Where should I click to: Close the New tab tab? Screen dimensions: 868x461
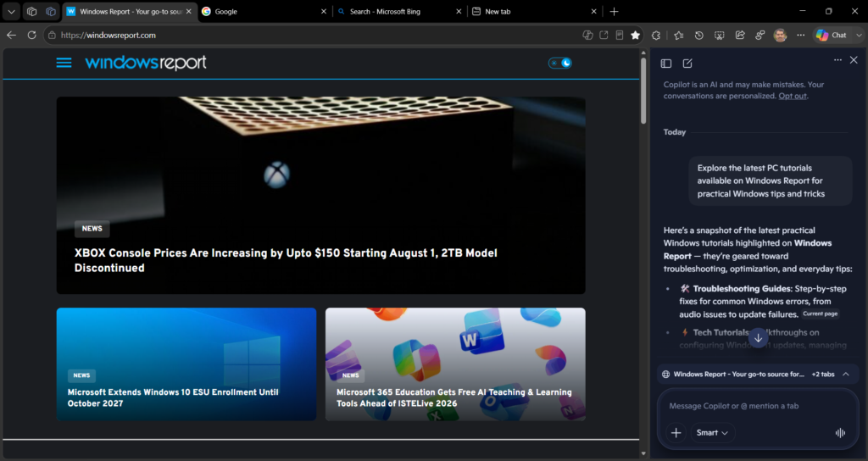click(x=594, y=11)
